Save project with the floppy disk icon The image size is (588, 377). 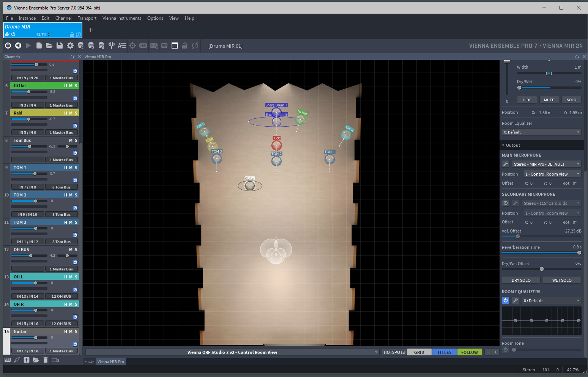click(x=60, y=46)
